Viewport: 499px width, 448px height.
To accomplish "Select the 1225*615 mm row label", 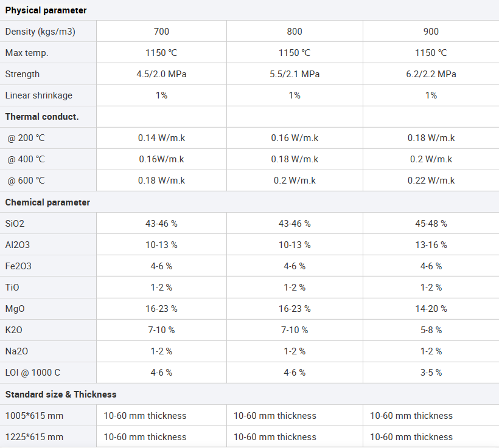I will click(x=34, y=437).
